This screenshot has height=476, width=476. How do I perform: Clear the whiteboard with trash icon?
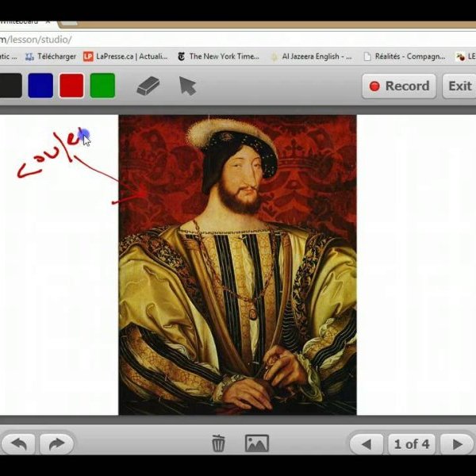(x=218, y=443)
